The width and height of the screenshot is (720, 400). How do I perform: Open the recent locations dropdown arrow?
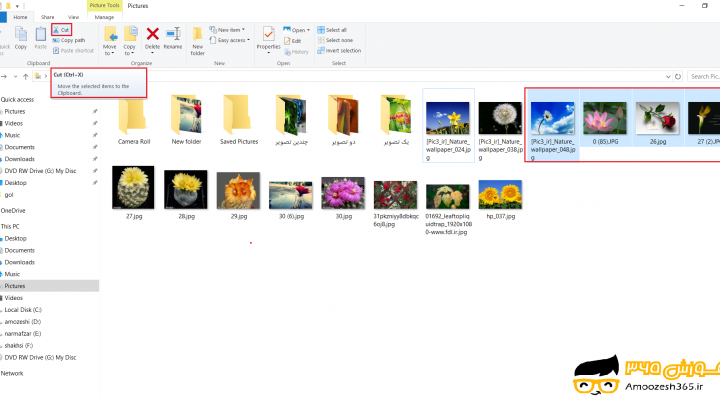[x=16, y=77]
